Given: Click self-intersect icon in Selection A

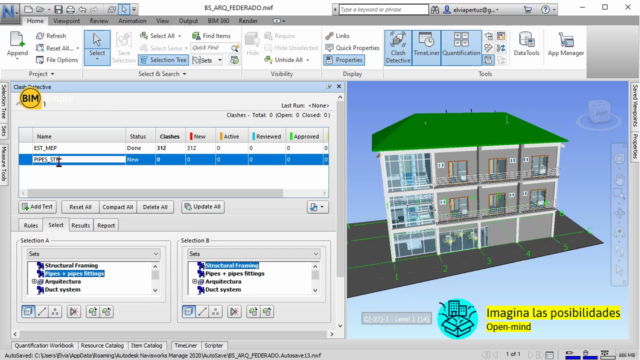Looking at the screenshot, I should click(74, 312).
